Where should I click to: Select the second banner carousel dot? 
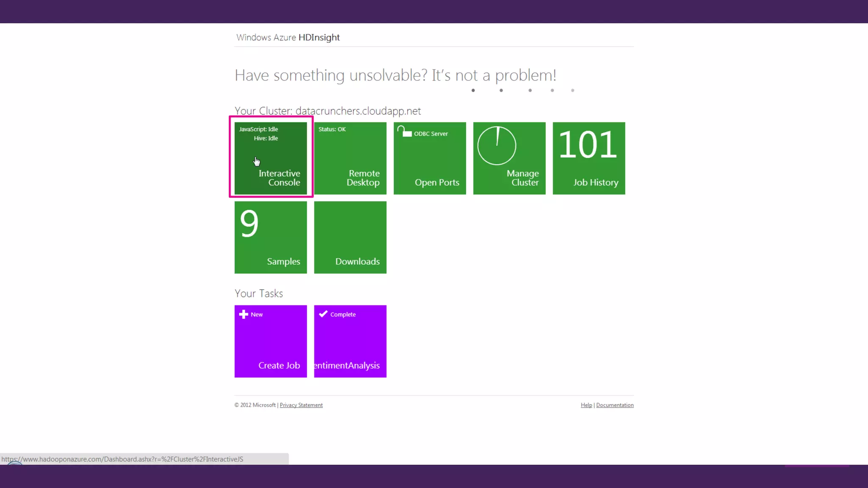point(501,90)
